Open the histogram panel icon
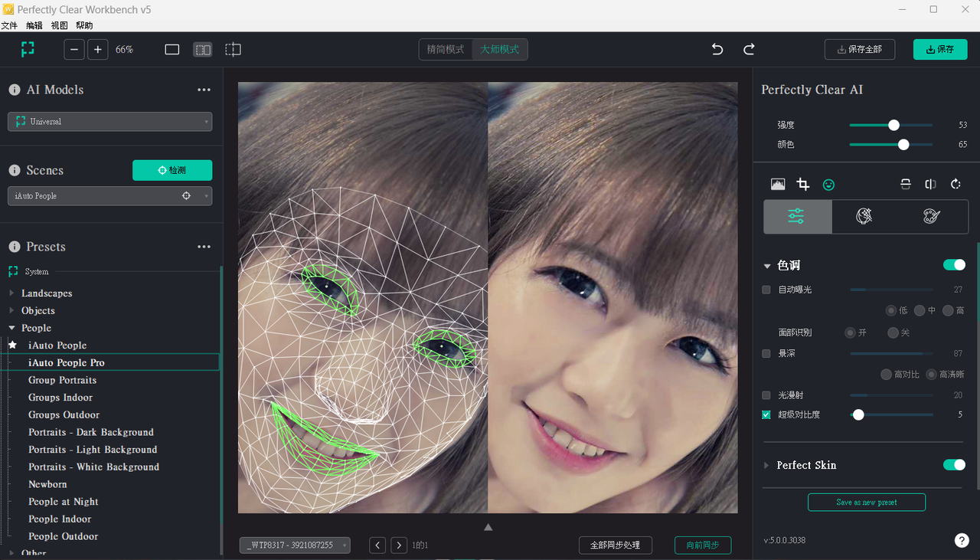This screenshot has width=980, height=560. [778, 184]
